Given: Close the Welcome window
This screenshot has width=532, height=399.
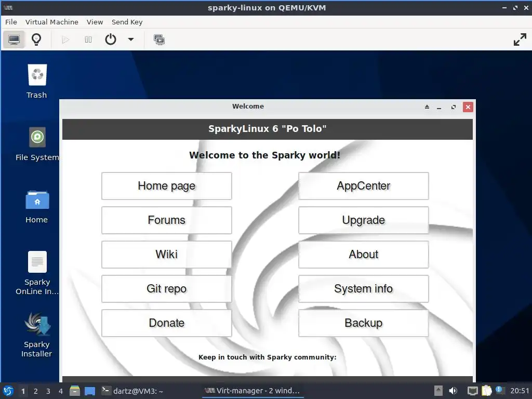Looking at the screenshot, I should pos(468,107).
